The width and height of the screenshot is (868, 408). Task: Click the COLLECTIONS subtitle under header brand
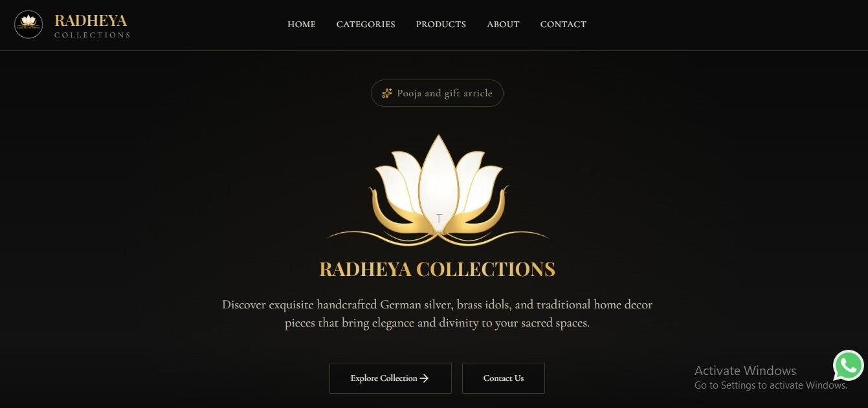[93, 35]
